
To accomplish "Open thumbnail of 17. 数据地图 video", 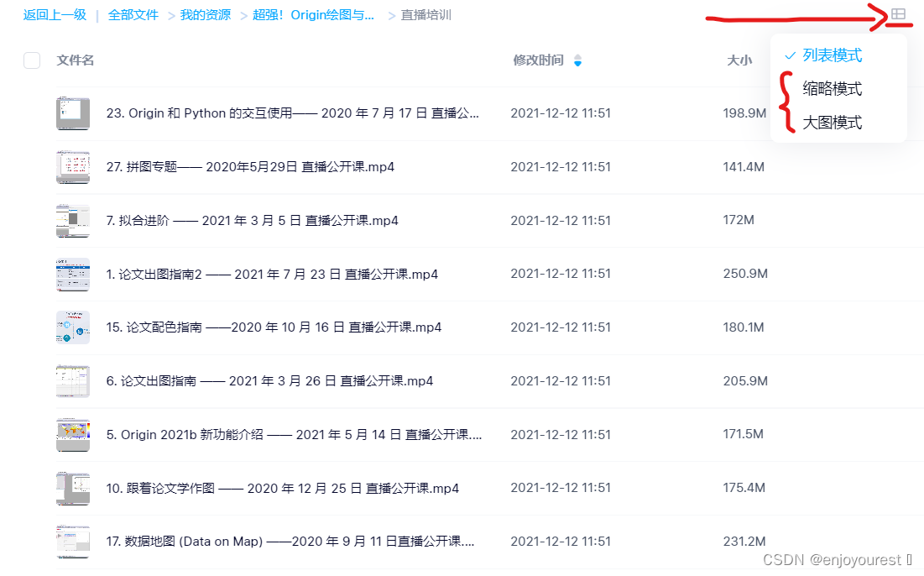I will click(x=73, y=542).
